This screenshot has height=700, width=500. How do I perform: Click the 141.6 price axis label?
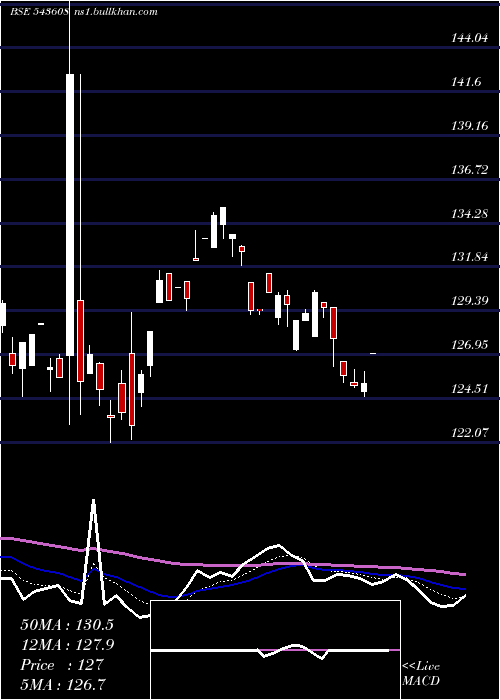pyautogui.click(x=467, y=82)
